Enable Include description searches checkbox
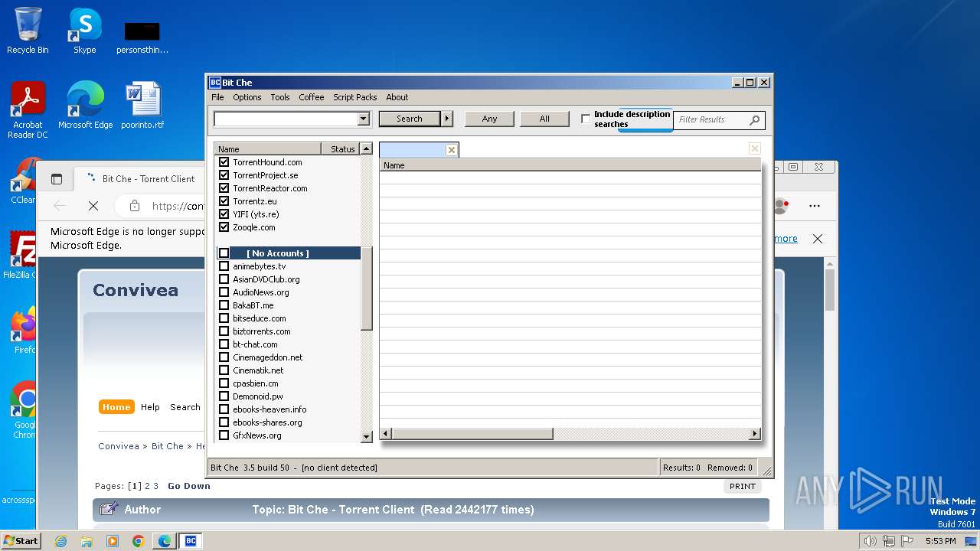This screenshot has height=551, width=980. point(586,119)
